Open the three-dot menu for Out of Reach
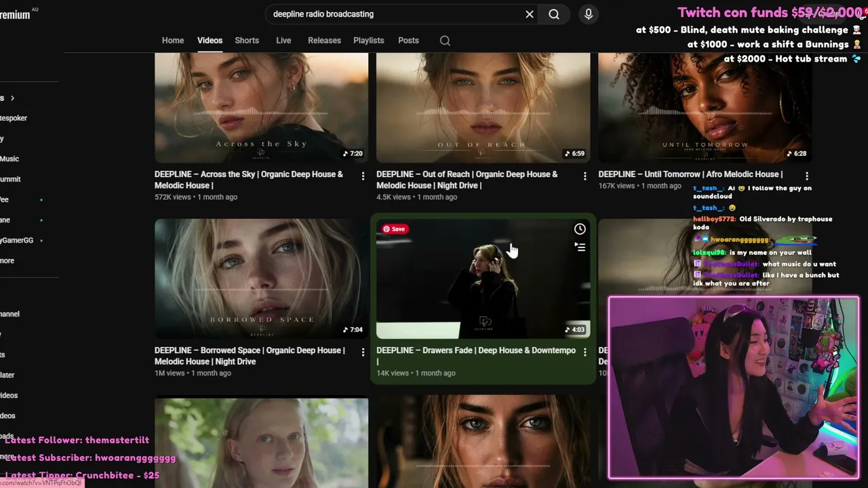This screenshot has height=488, width=868. point(585,176)
